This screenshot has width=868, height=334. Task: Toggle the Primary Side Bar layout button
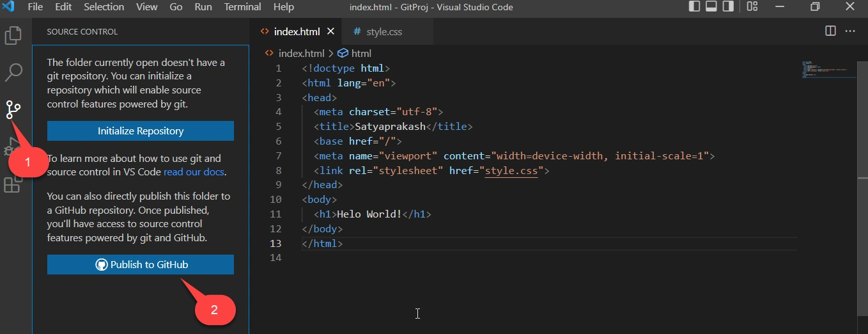point(695,7)
